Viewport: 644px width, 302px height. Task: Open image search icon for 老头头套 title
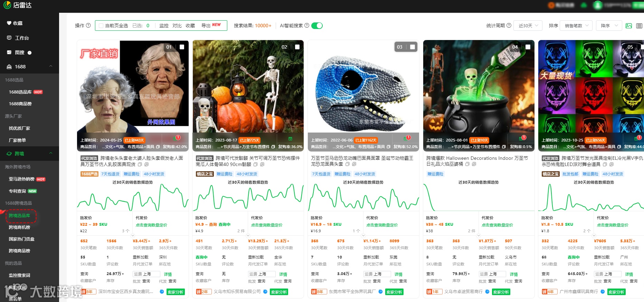(x=146, y=164)
